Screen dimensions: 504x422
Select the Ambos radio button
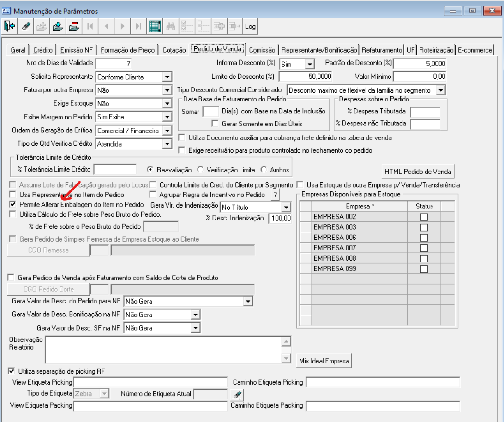coord(264,170)
